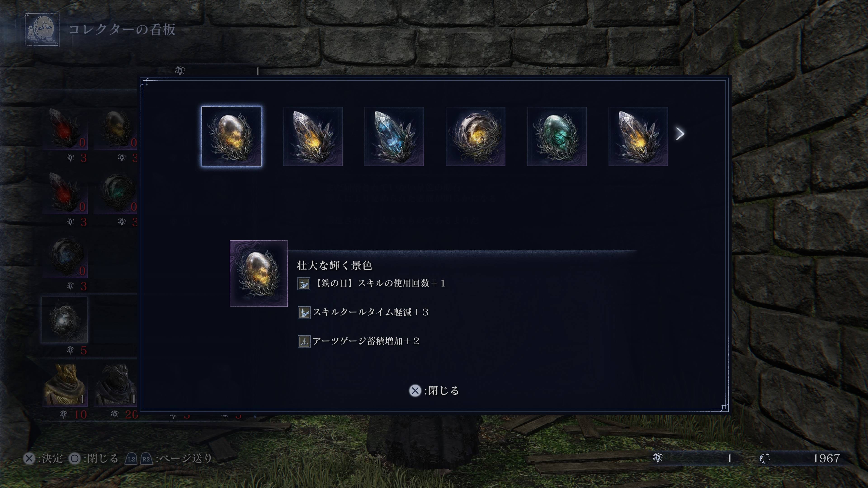Image resolution: width=868 pixels, height=488 pixels.
Task: Click the スキルクールタイム軽減 effect icon
Action: tap(304, 312)
